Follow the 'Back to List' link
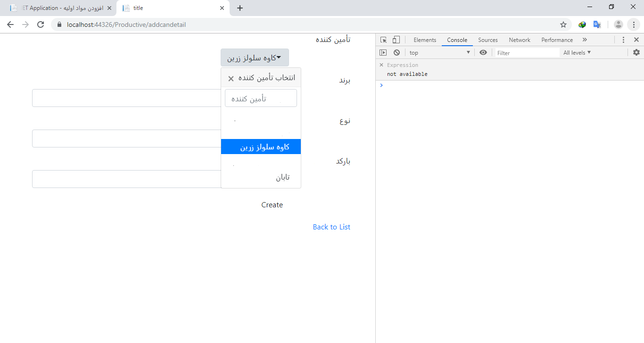The width and height of the screenshot is (644, 343). coord(331,227)
